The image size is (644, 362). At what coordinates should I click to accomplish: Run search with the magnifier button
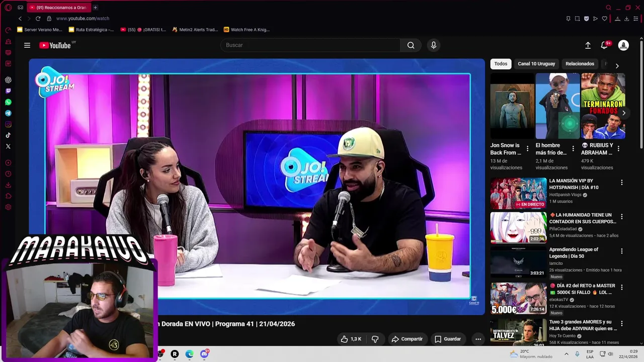coord(411,45)
